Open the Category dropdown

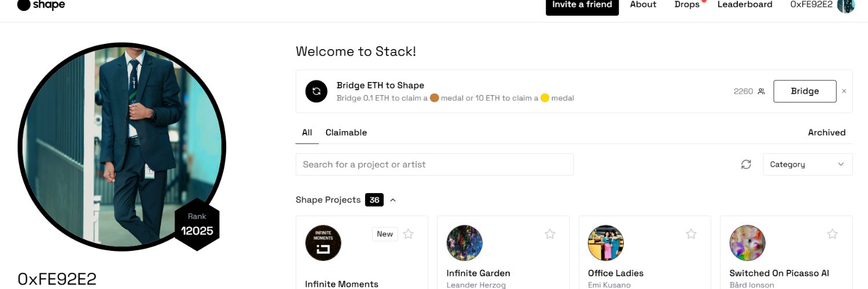point(808,165)
